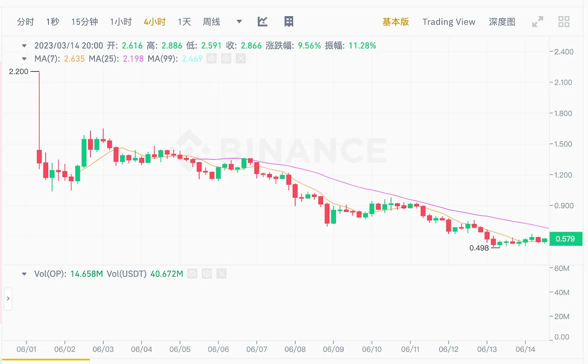Screen dimensions: 588x364
Task: Collapse the MA indicator row arrow
Action: (x=24, y=59)
